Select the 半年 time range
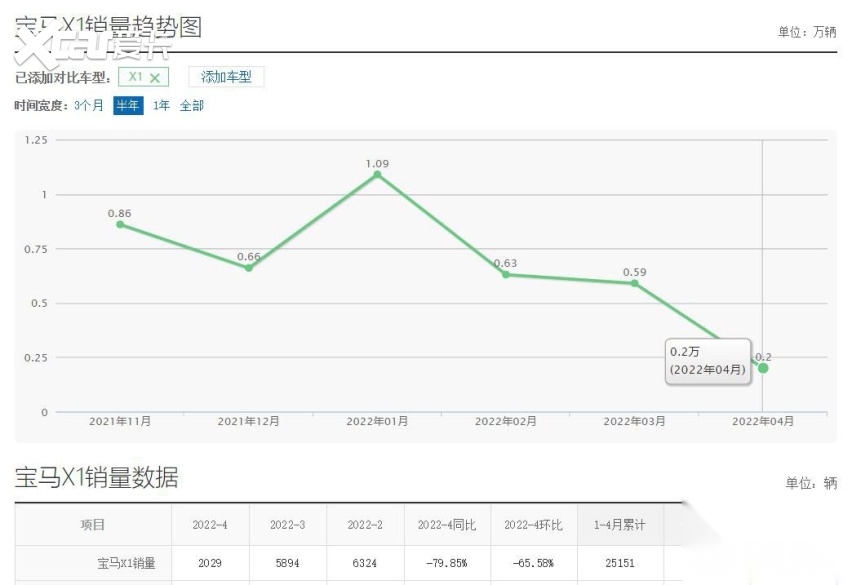Viewport: 852px width, 585px height. (128, 105)
